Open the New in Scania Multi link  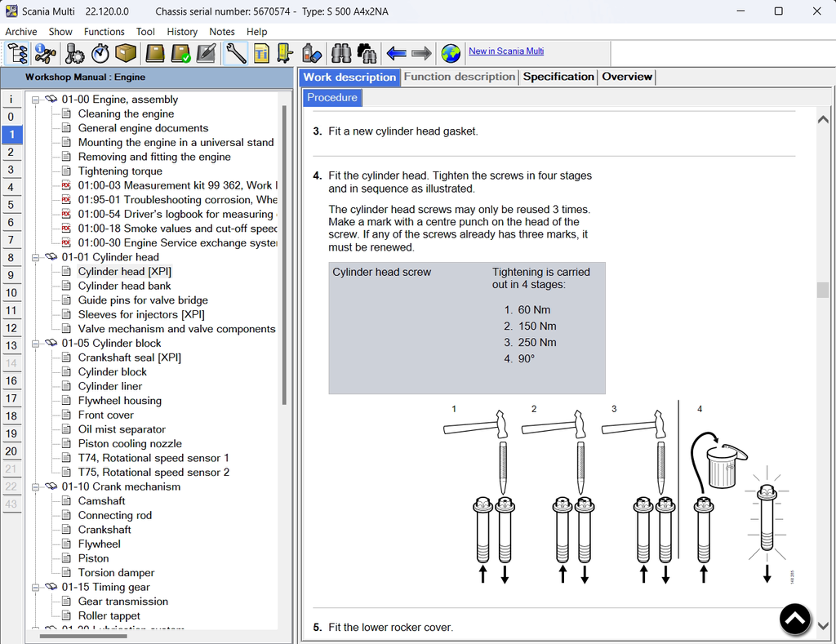click(505, 51)
